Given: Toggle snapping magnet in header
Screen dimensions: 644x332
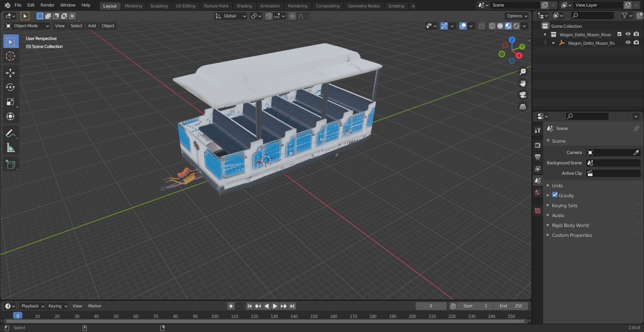Looking at the screenshot, I should click(x=269, y=16).
